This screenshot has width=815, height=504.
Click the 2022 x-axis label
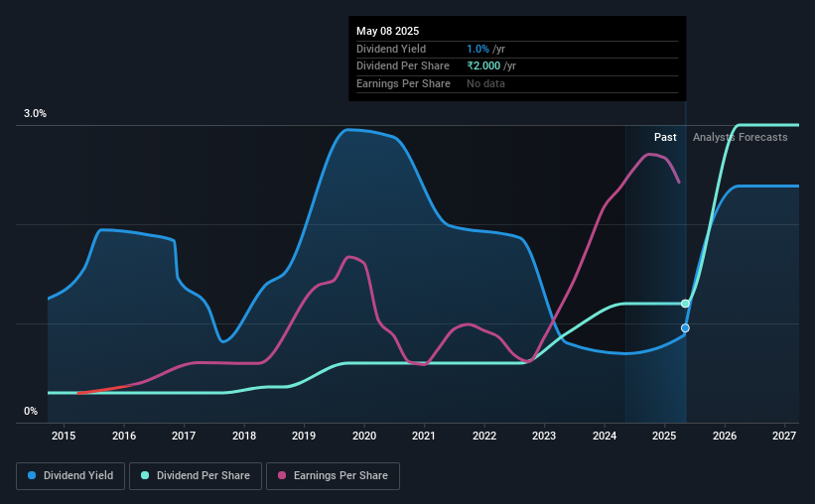(x=483, y=436)
